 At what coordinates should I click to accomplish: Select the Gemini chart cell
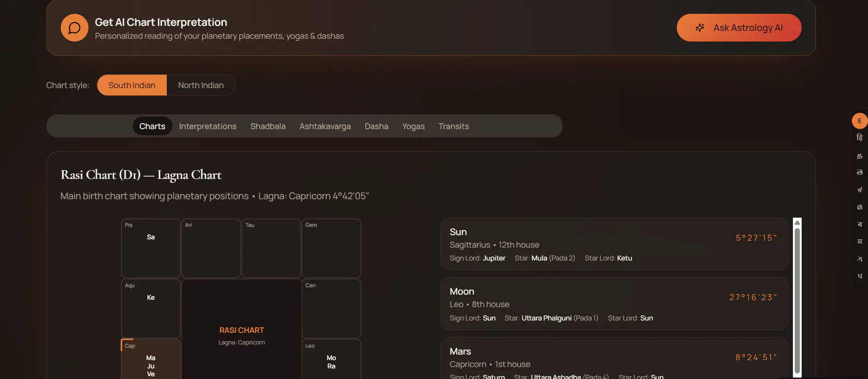pos(331,248)
